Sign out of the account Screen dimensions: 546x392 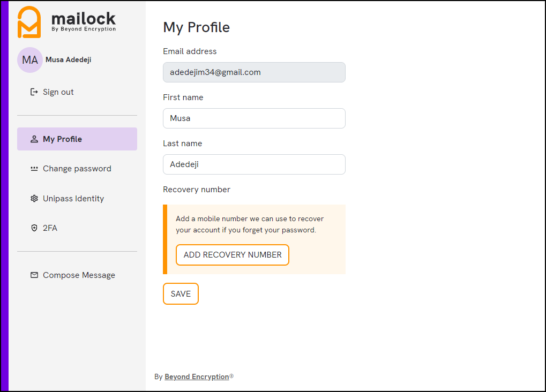(x=58, y=92)
